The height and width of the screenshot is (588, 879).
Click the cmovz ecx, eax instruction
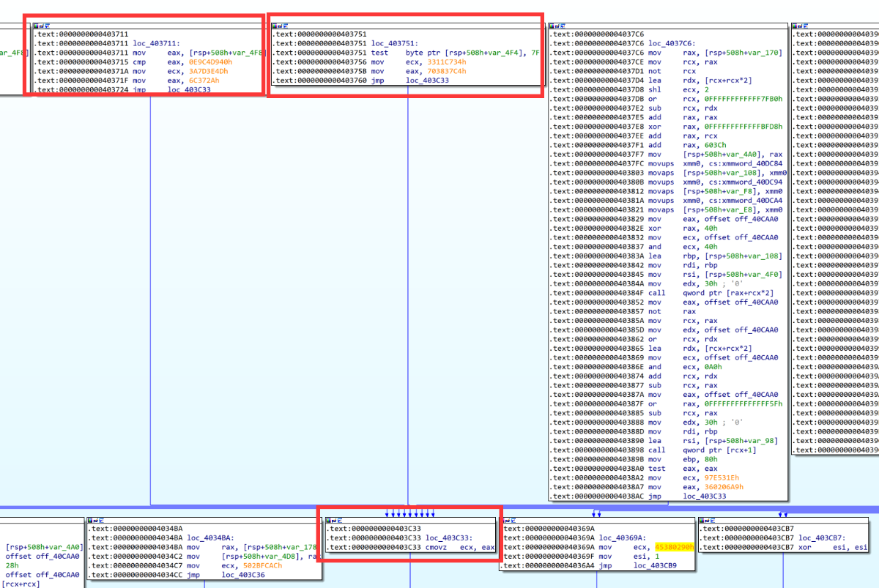tap(412, 547)
